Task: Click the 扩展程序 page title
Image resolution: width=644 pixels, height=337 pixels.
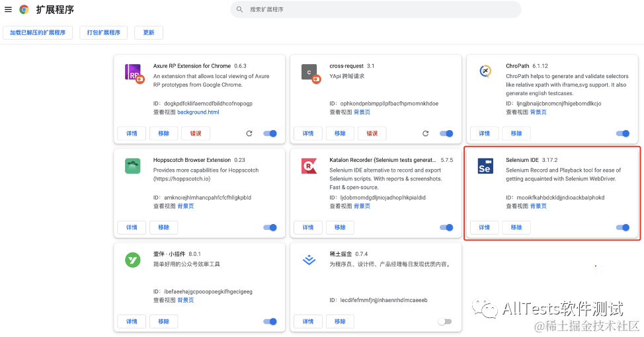Action: click(x=55, y=9)
